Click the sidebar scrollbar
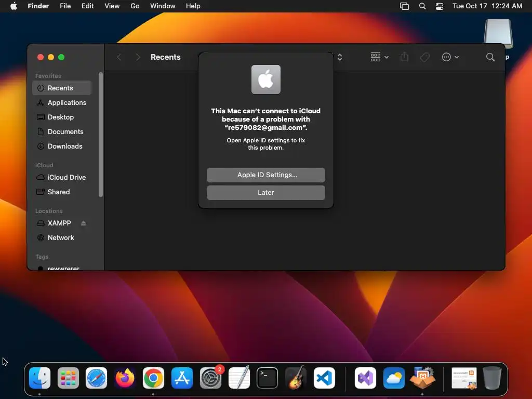This screenshot has height=399, width=532. point(100,135)
